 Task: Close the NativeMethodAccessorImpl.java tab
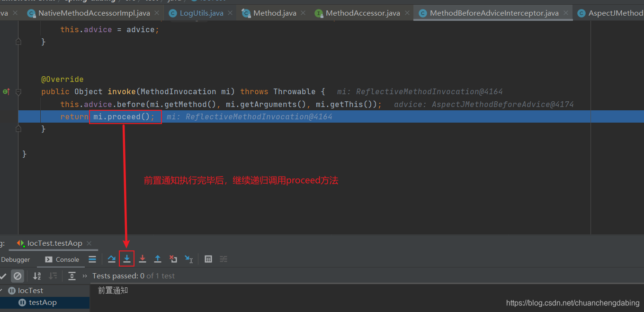(x=156, y=13)
